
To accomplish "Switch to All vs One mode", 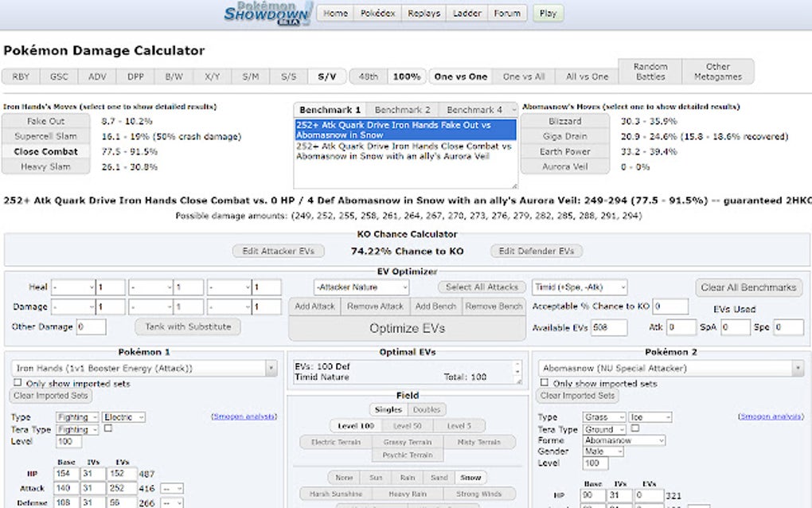I will tap(587, 76).
